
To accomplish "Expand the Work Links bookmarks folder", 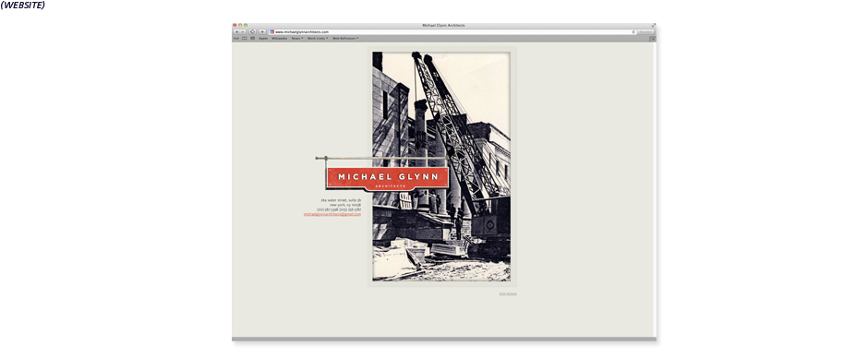I will point(318,38).
